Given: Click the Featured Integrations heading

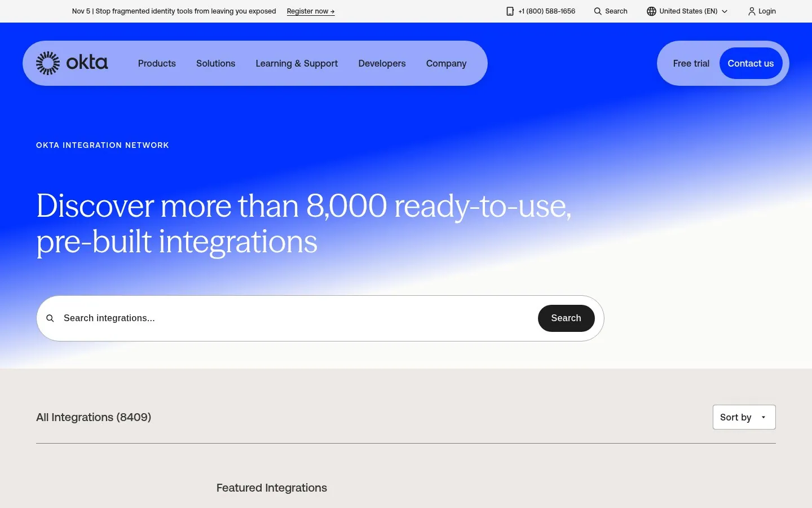Looking at the screenshot, I should click(272, 488).
